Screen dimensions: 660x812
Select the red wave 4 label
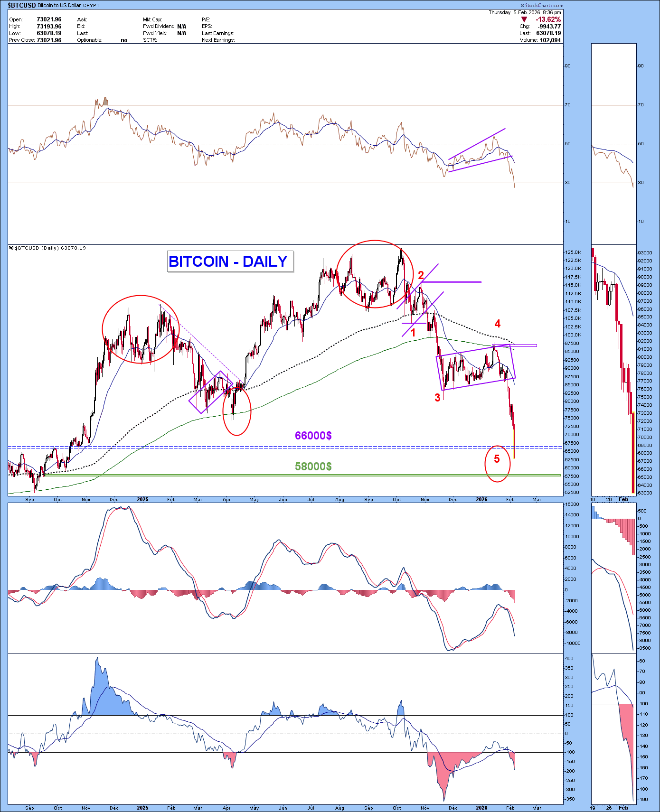pos(497,324)
